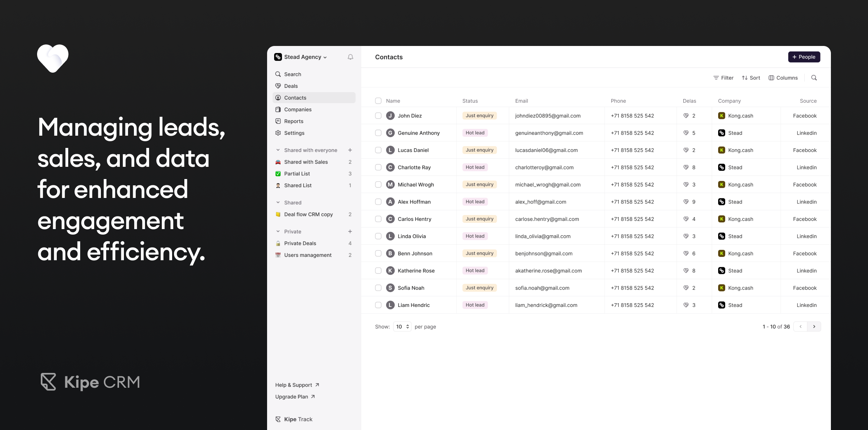Click the Reports icon in sidebar
The width and height of the screenshot is (868, 430).
point(278,120)
